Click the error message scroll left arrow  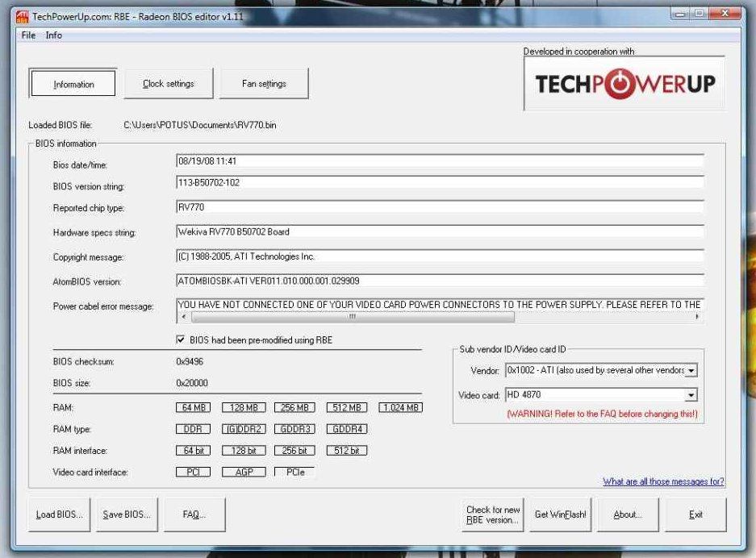click(184, 317)
